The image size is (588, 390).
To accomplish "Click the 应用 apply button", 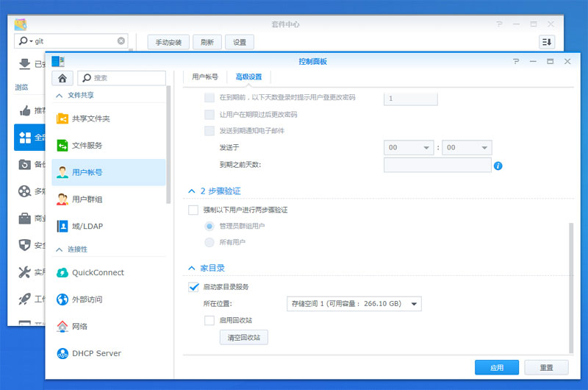I will pos(497,367).
